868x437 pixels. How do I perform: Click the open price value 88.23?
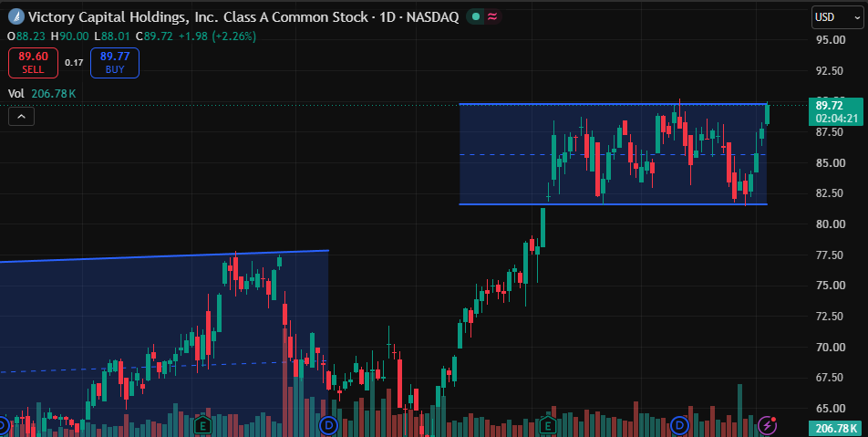pyautogui.click(x=30, y=36)
